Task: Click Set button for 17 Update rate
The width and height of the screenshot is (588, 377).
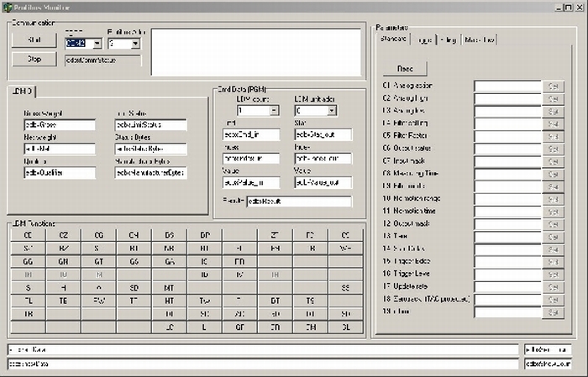Action: coord(553,287)
